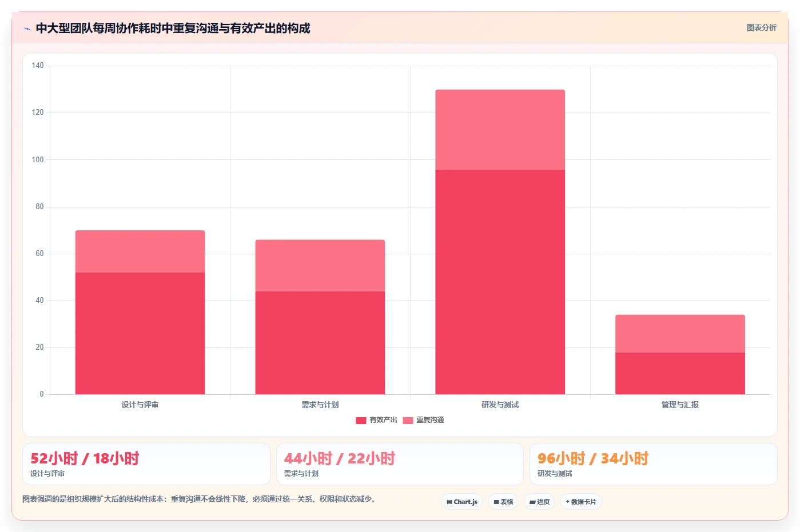Image resolution: width=800 pixels, height=532 pixels.
Task: Click the footnote sentence starting 图表强调的是
Action: point(200,499)
